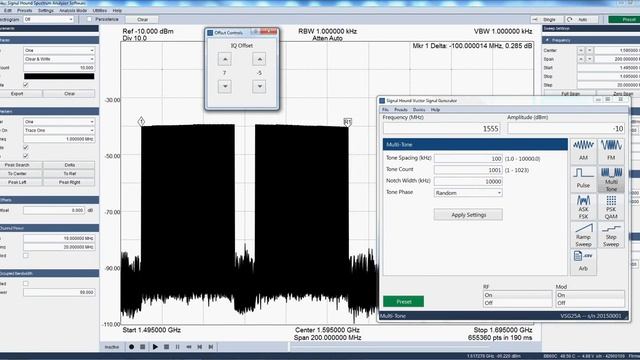Toggle the marker checkbox just above Peak Search

[26, 156]
